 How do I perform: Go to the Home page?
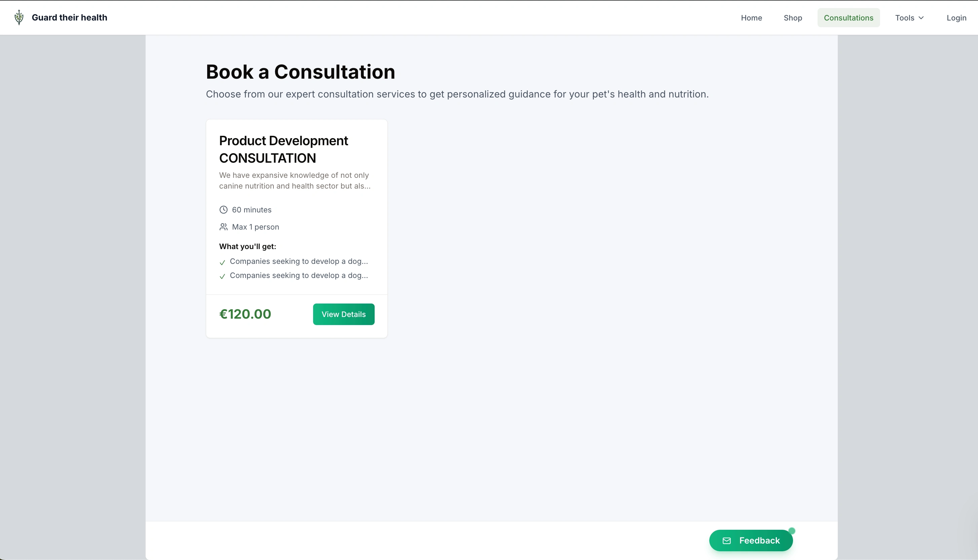click(x=751, y=18)
